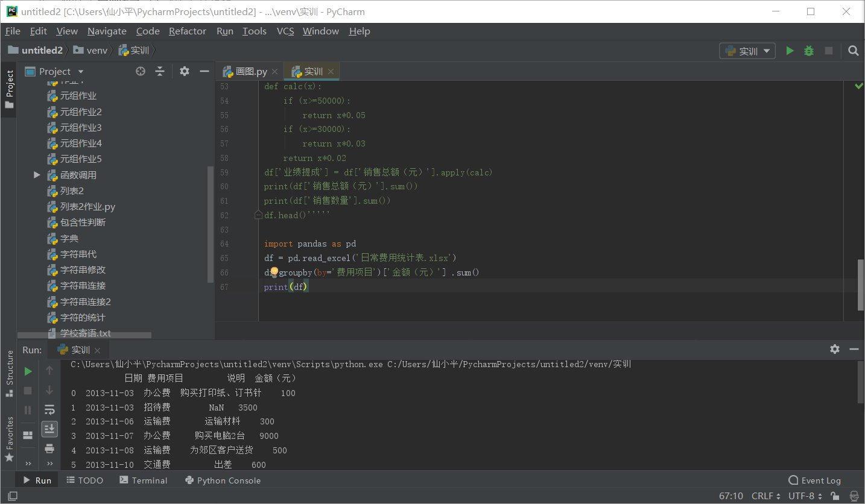The width and height of the screenshot is (865, 504).
Task: Open the 实训 run configuration dropdown
Action: pos(747,51)
